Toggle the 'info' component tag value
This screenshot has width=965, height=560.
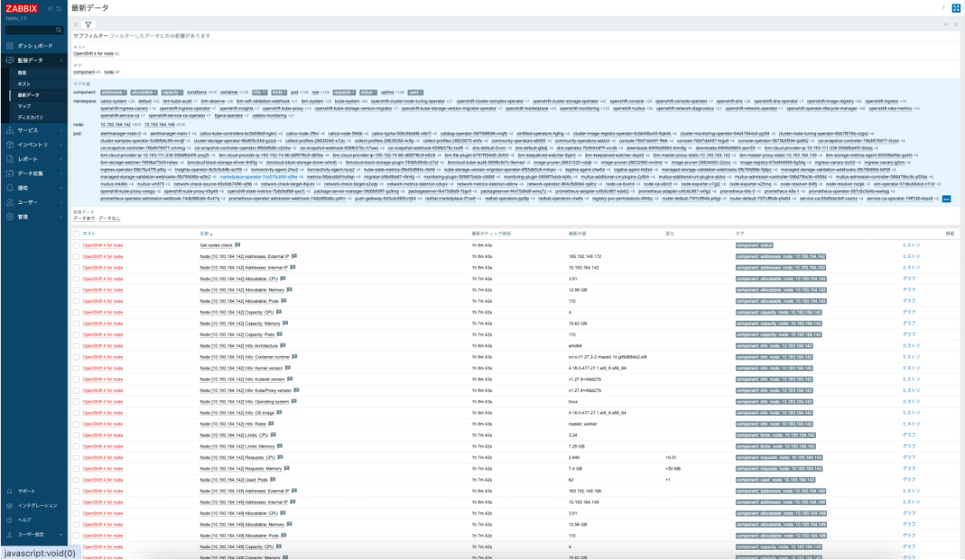point(258,92)
